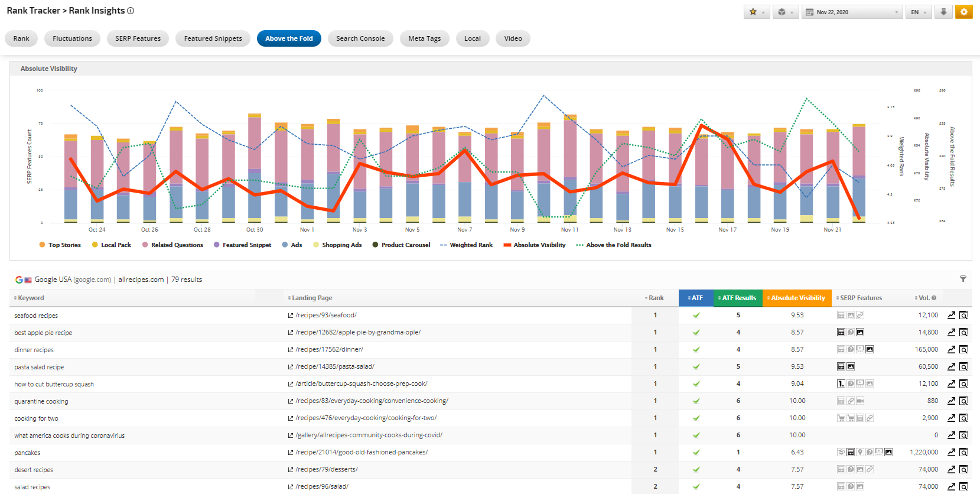Open the EN language dropdown

(x=918, y=12)
